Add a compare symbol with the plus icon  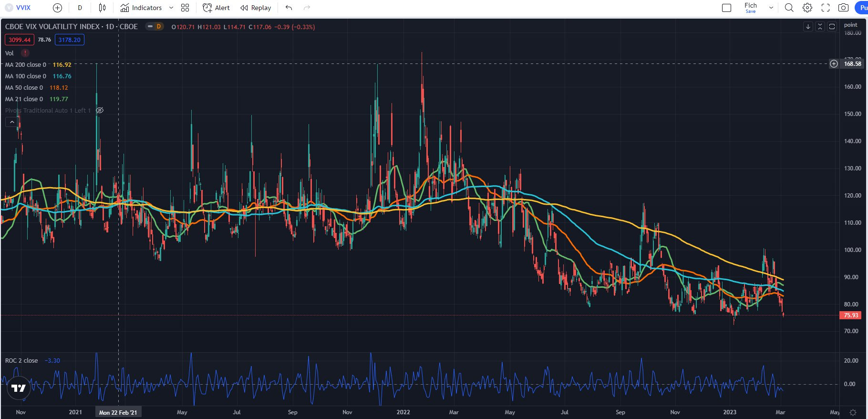tap(57, 8)
